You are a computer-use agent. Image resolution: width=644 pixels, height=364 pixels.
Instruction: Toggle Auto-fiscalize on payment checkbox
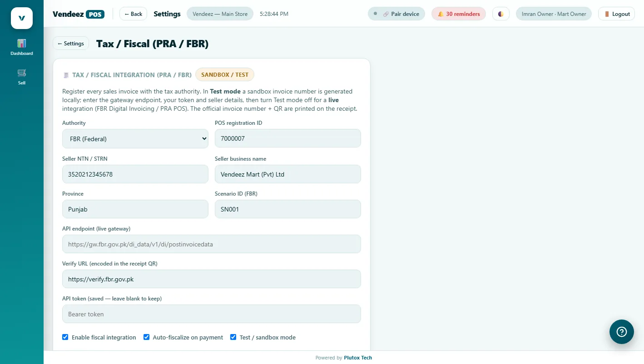point(147,337)
